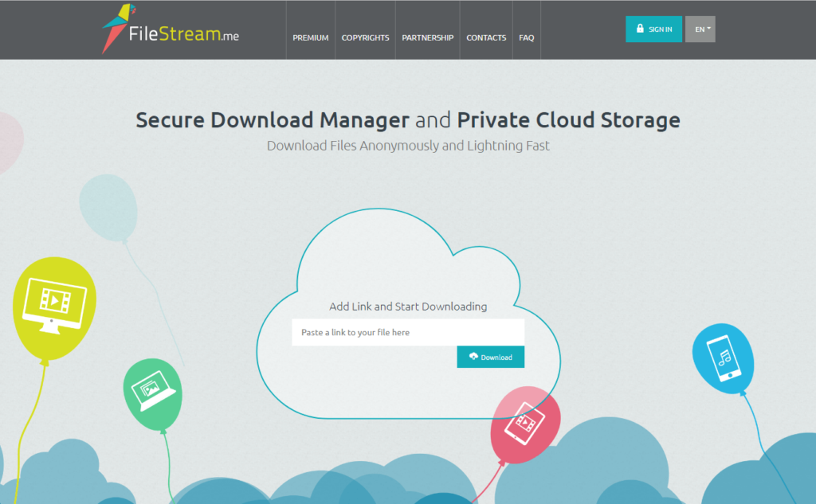Focus the paste link input field
Image resolution: width=816 pixels, height=504 pixels.
click(408, 332)
